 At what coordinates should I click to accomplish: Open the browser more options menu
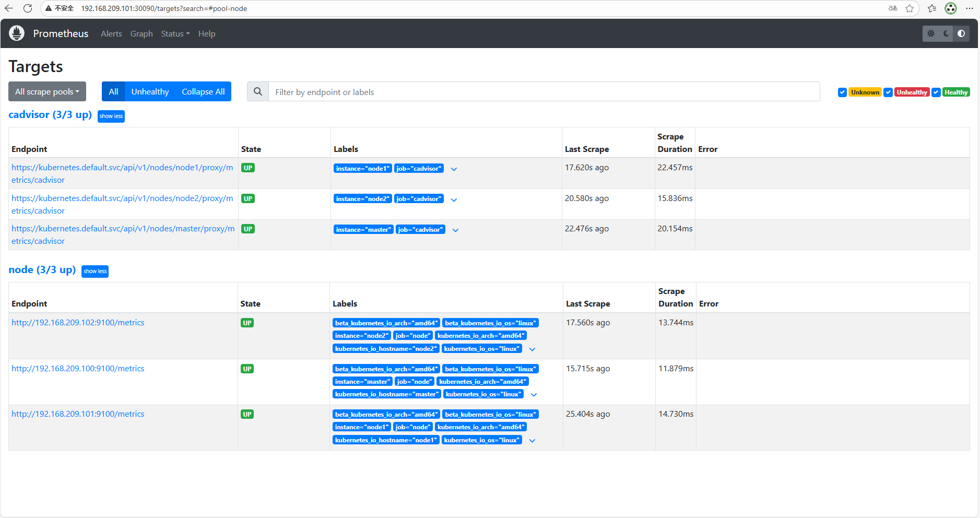click(970, 8)
